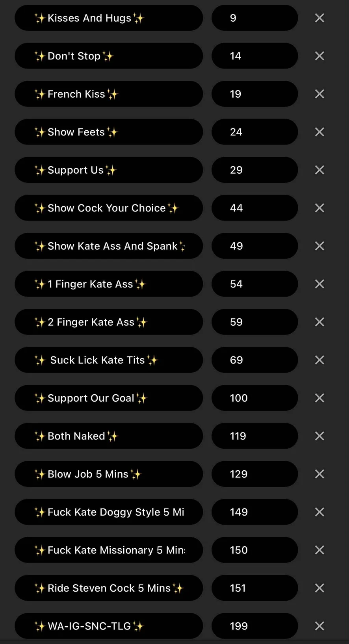Edit the Kisses And Hugs name field

click(109, 18)
